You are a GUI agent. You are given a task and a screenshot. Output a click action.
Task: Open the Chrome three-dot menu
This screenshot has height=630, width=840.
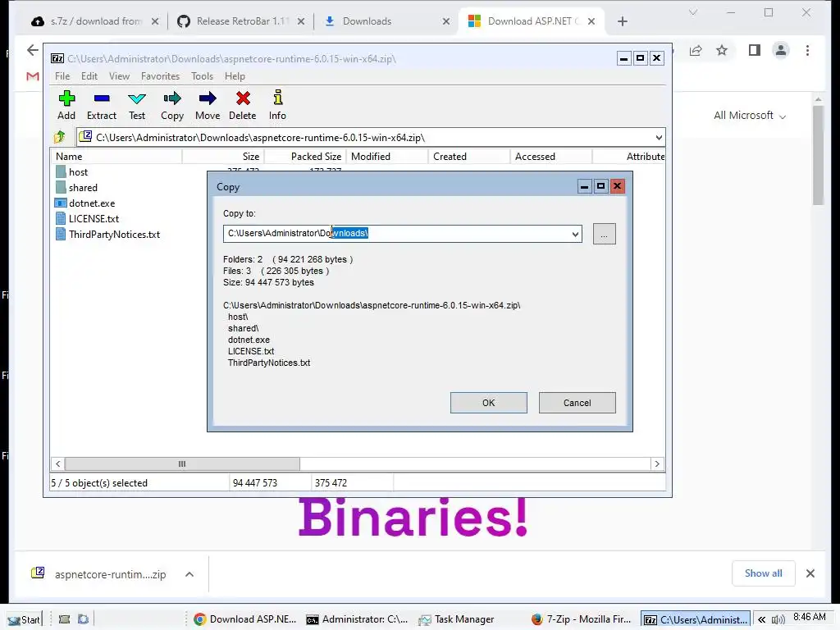pyautogui.click(x=807, y=50)
